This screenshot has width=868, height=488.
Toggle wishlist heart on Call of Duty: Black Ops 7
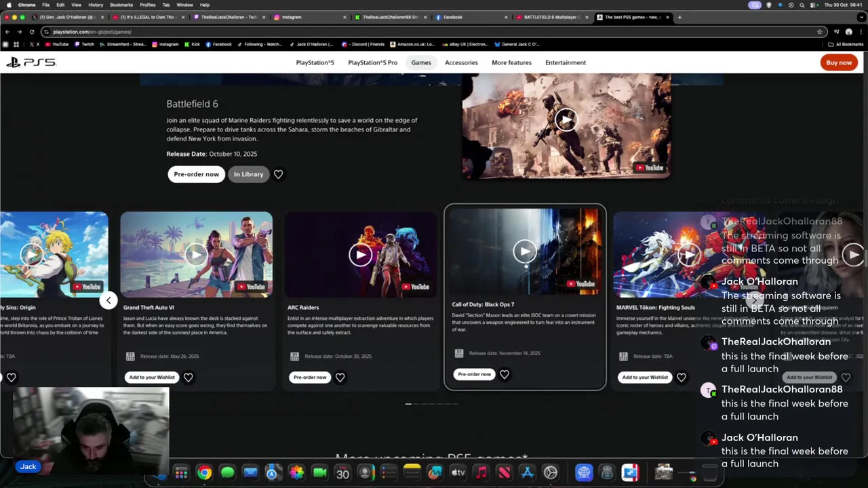click(x=505, y=374)
